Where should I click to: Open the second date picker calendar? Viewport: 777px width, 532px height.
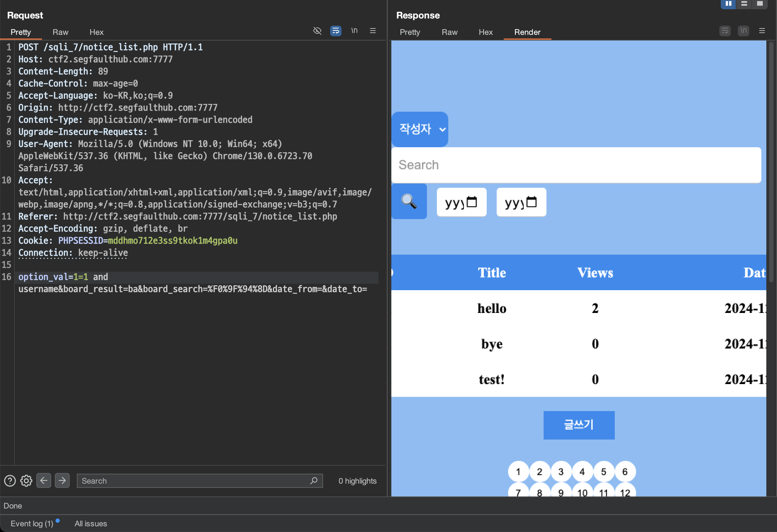pos(532,202)
